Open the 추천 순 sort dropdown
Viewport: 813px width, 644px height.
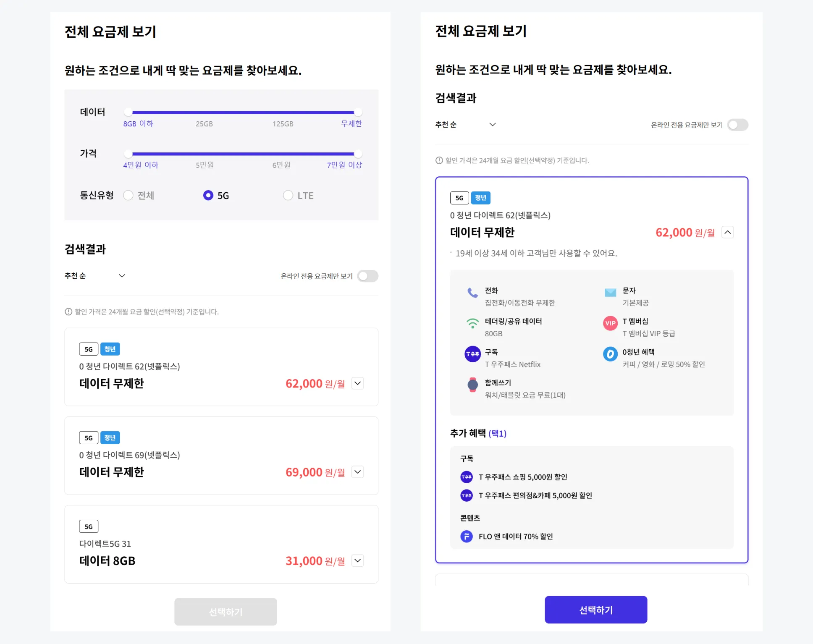click(96, 276)
